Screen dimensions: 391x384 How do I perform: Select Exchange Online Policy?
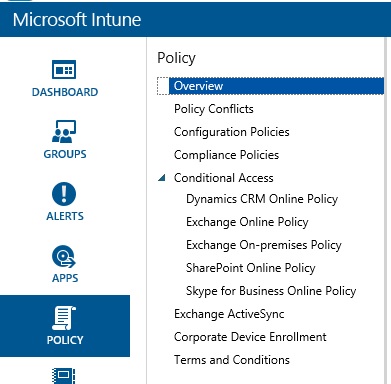point(247,222)
